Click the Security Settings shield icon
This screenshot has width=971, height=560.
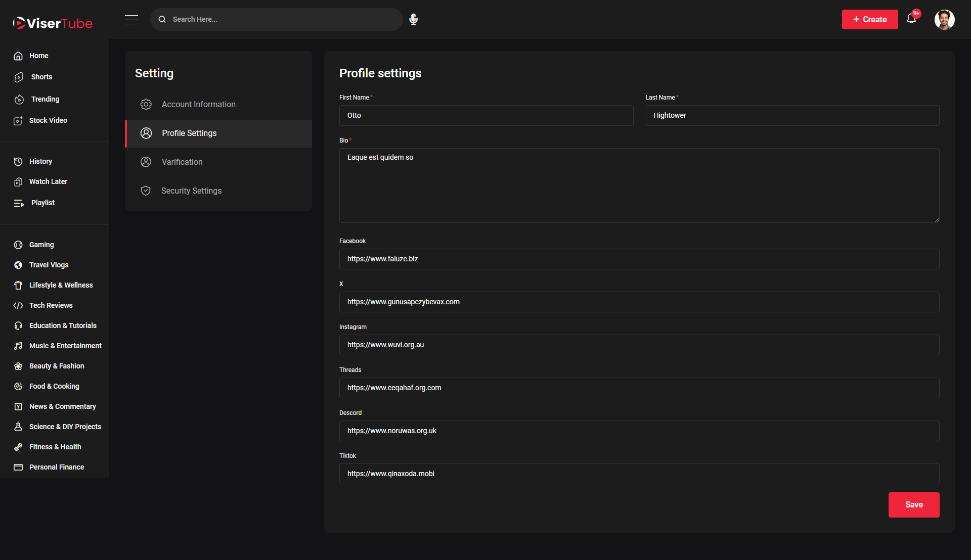146,191
